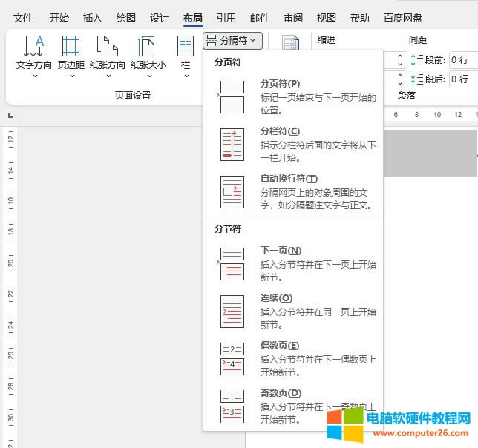Open the 审阅 review tab

292,18
